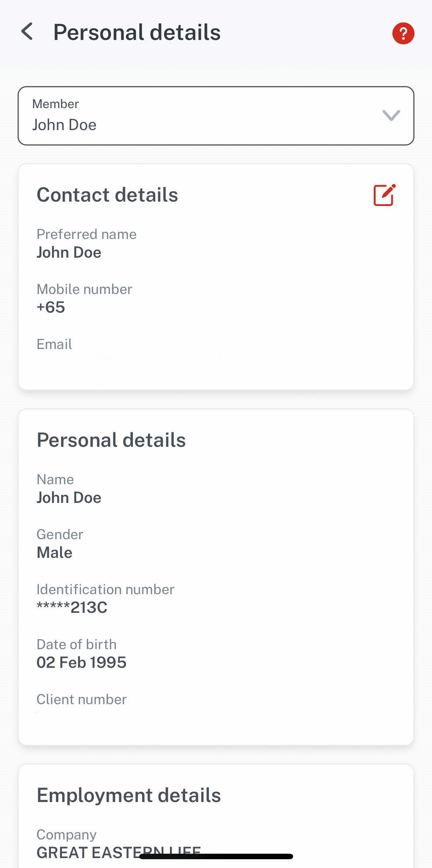Tap the Gender value Male
432x868 pixels.
tap(55, 552)
